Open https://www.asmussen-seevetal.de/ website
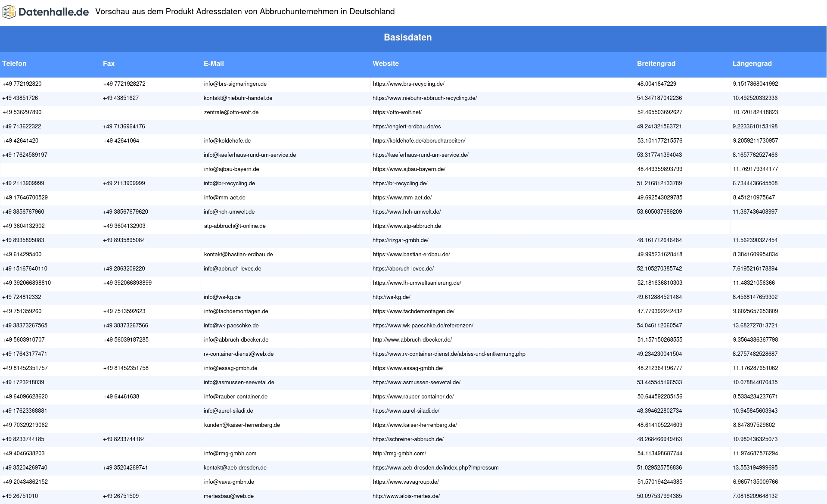Viewport: 827px width, 504px height. click(417, 383)
